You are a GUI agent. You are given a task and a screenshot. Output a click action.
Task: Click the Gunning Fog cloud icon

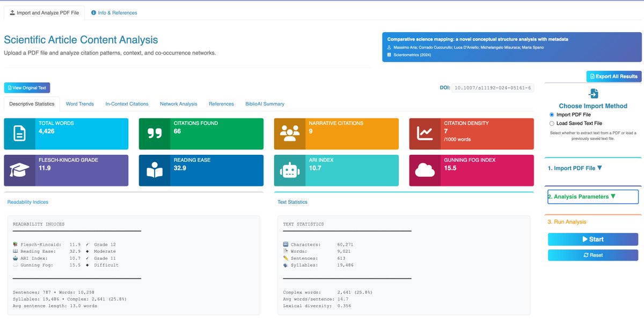[x=425, y=170]
